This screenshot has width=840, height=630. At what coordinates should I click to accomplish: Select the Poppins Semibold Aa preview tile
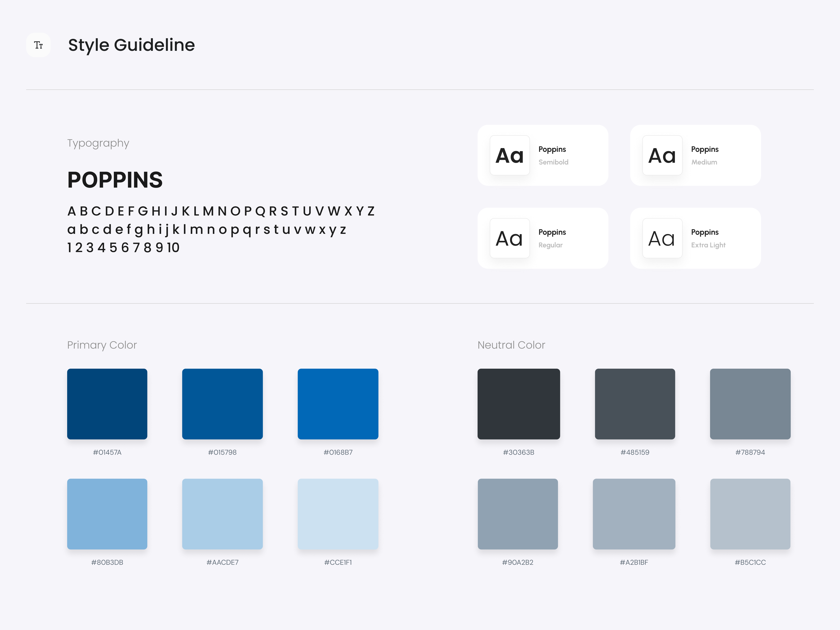coord(510,155)
